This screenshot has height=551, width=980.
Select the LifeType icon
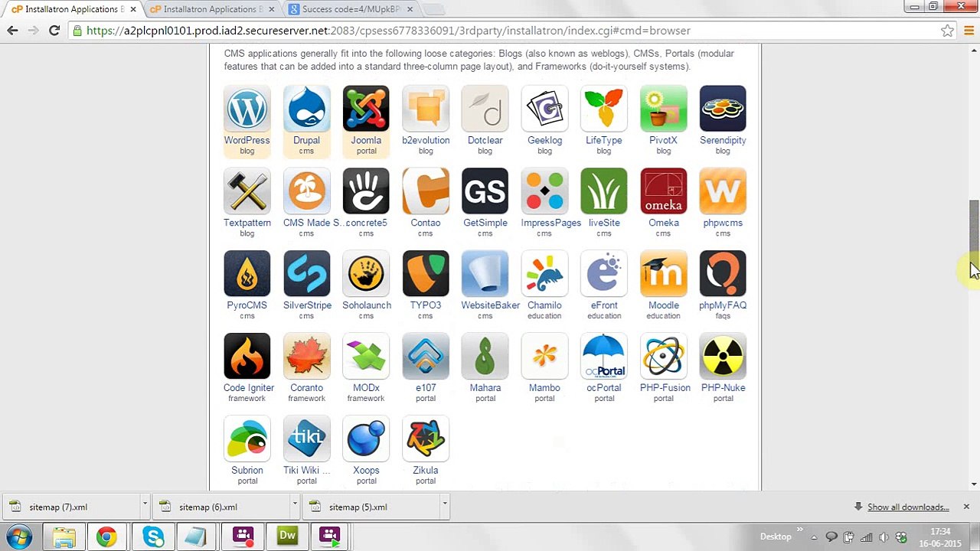pos(604,109)
